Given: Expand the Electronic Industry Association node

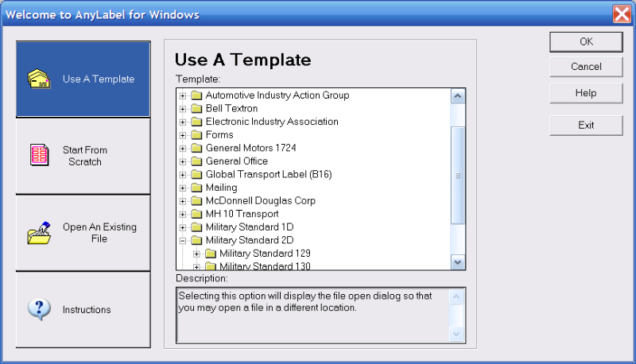Looking at the screenshot, I should [183, 122].
